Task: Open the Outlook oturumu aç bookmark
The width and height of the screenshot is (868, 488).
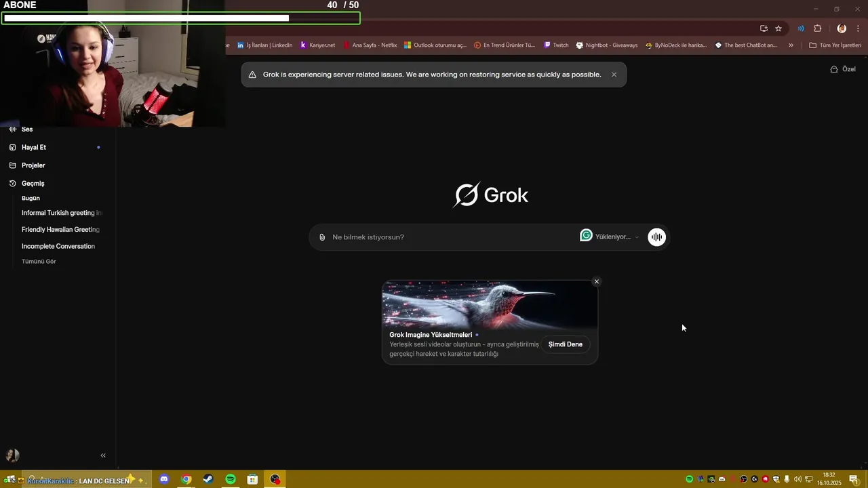Action: [435, 45]
